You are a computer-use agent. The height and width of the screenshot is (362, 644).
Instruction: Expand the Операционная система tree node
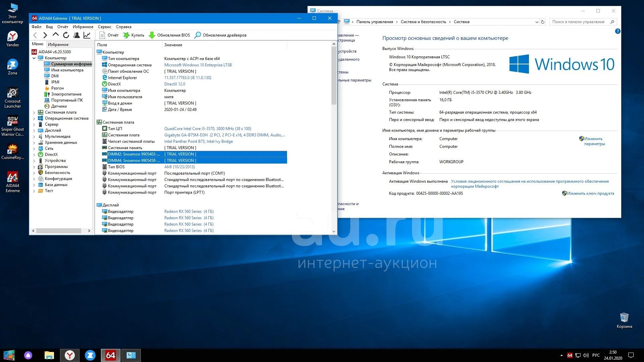34,119
